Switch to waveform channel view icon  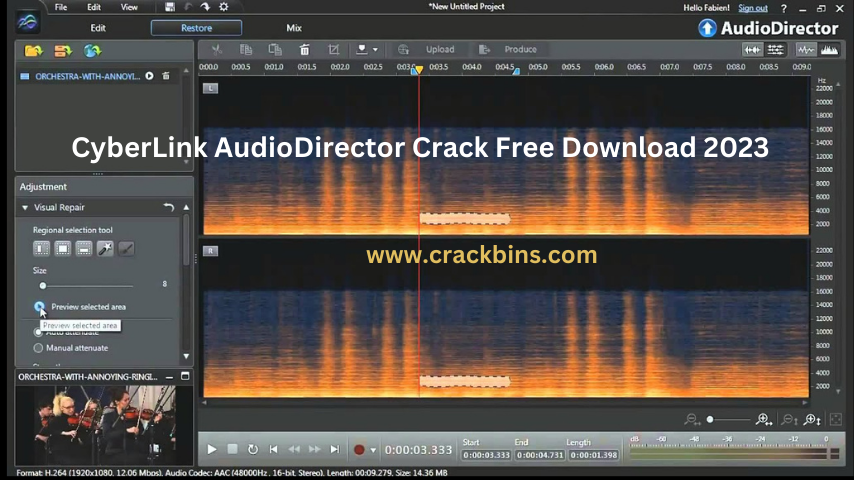(x=752, y=50)
